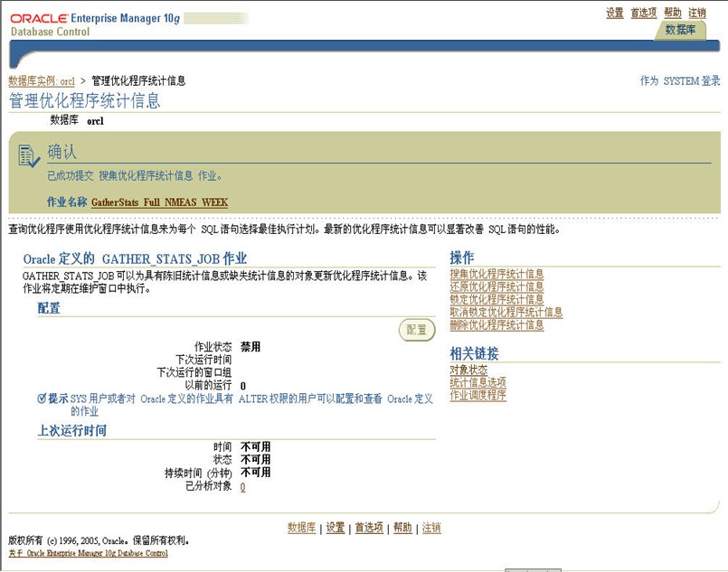Click the confirmation document icon
This screenshot has height=572, width=728.
[29, 156]
